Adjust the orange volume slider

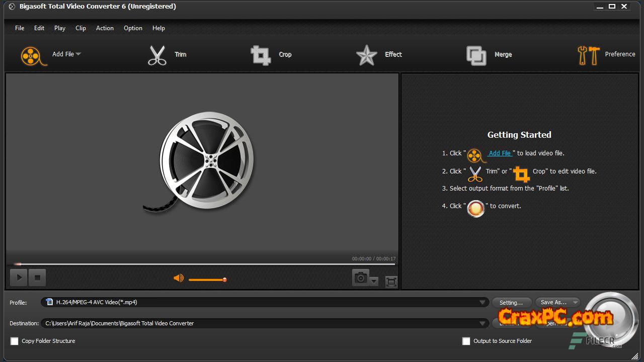coord(207,280)
